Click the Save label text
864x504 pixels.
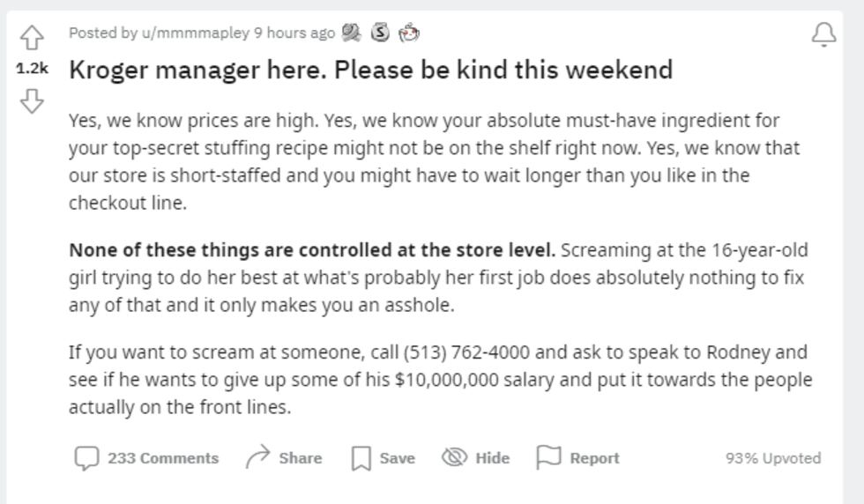[398, 457]
